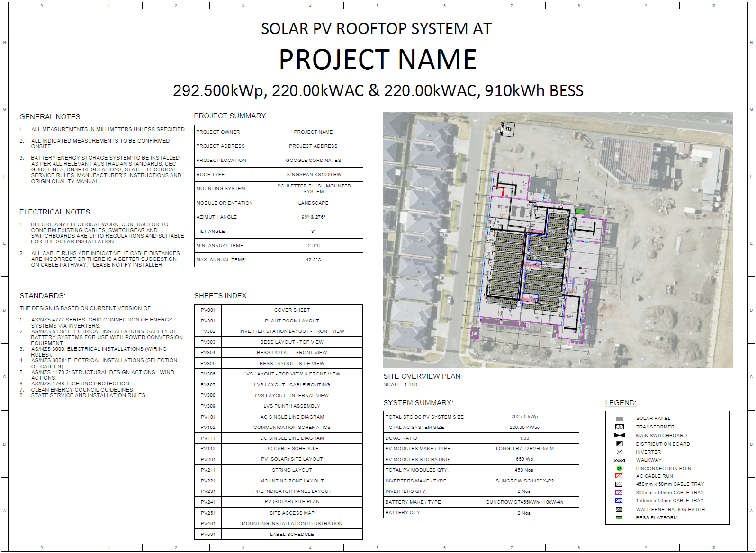Click the 450 Nos. total modules value
756x553 pixels.
click(524, 470)
